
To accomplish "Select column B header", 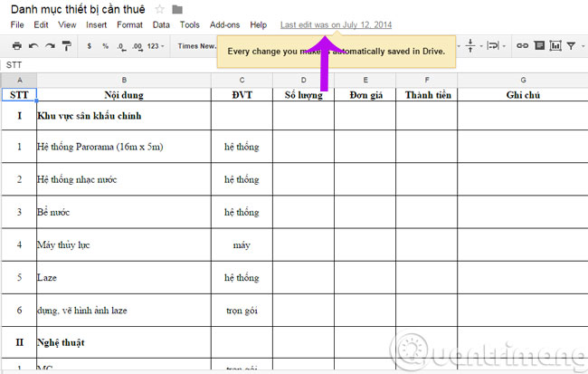I will (124, 80).
